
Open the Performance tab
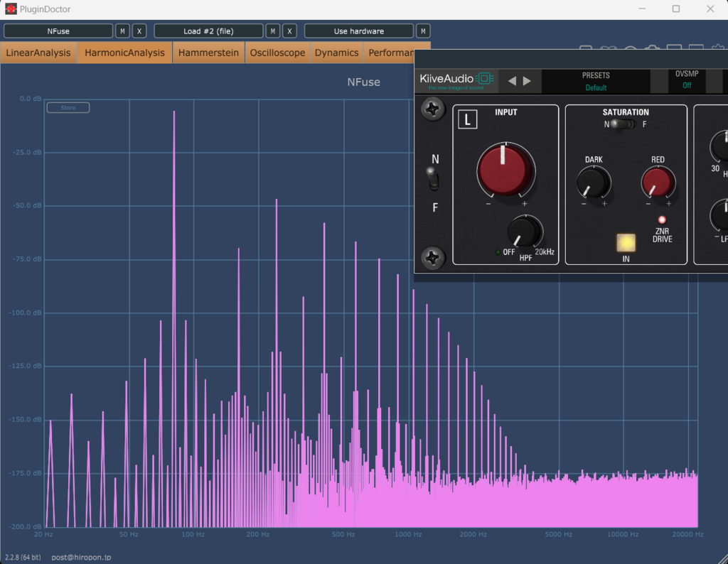click(389, 53)
